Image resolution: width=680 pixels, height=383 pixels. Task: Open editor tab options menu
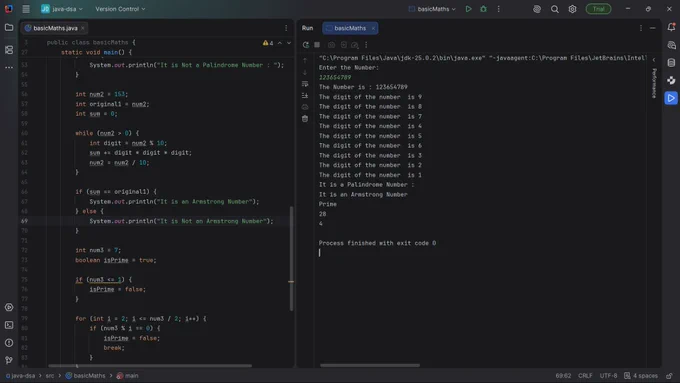(286, 28)
